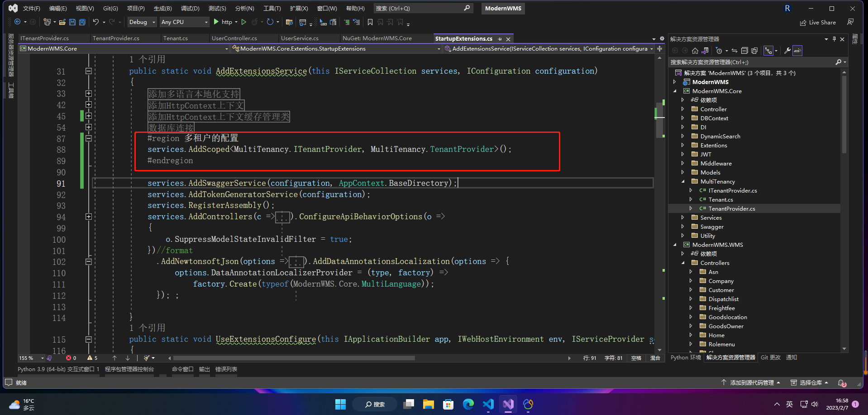Start debugging with the green http play button
The image size is (868, 415).
(x=223, y=22)
